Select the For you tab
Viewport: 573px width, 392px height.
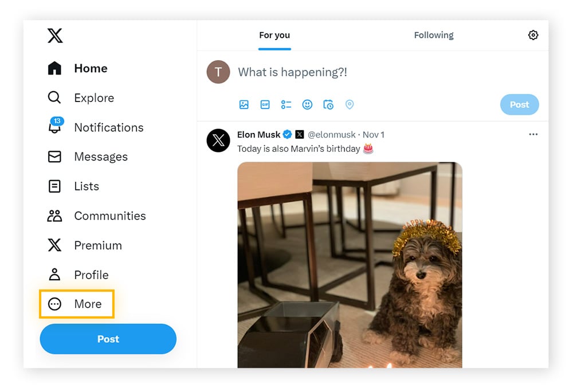click(274, 35)
